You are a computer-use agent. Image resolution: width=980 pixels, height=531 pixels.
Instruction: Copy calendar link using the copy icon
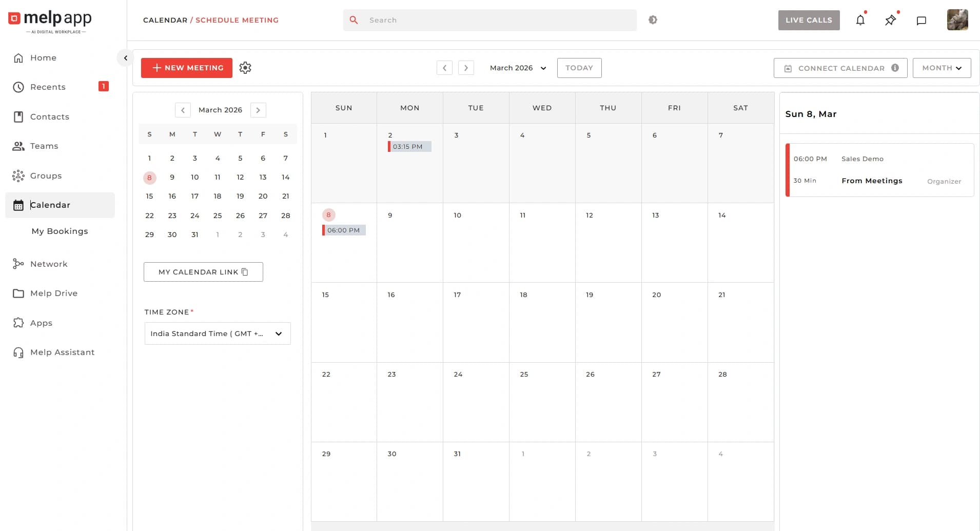pos(244,272)
